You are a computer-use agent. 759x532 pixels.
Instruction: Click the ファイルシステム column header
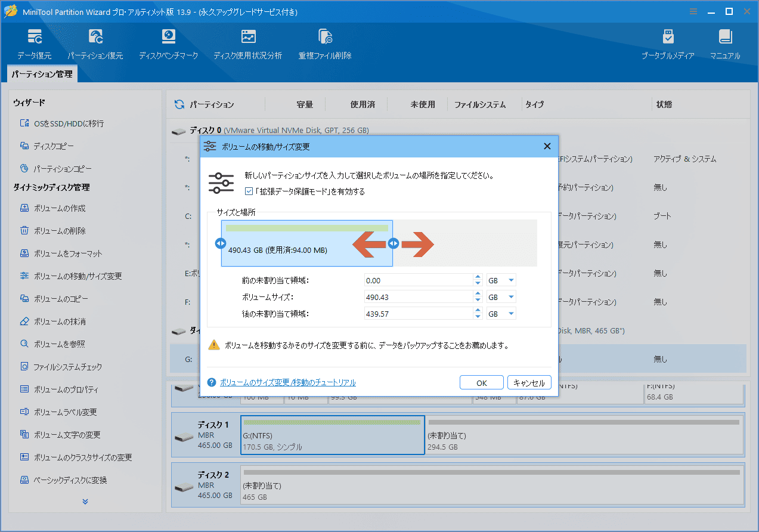click(479, 104)
